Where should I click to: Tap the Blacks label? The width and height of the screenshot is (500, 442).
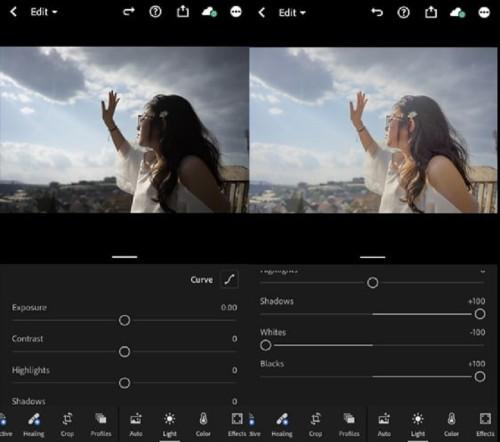tap(272, 364)
